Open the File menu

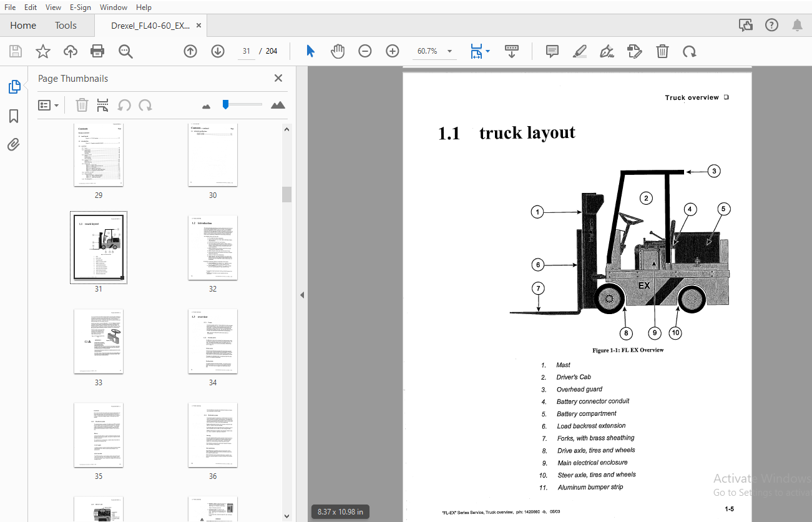tap(10, 7)
